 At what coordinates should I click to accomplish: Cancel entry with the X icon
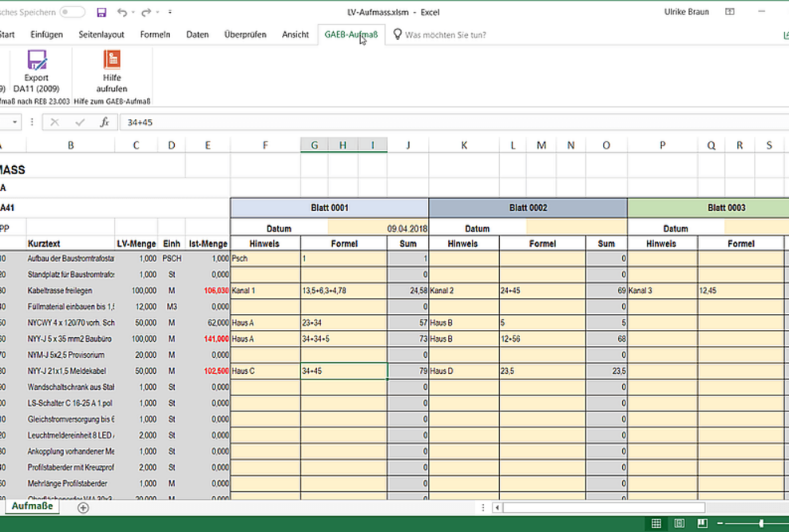point(54,121)
